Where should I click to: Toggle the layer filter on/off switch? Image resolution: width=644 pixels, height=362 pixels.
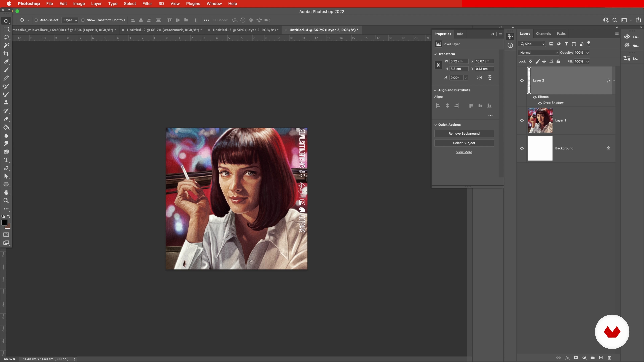tap(589, 43)
